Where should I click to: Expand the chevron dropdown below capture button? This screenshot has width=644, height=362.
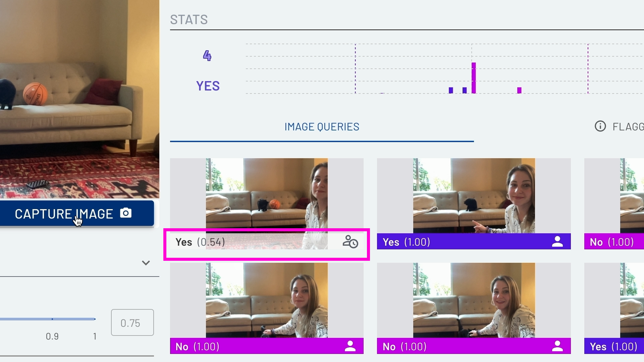[x=146, y=263]
